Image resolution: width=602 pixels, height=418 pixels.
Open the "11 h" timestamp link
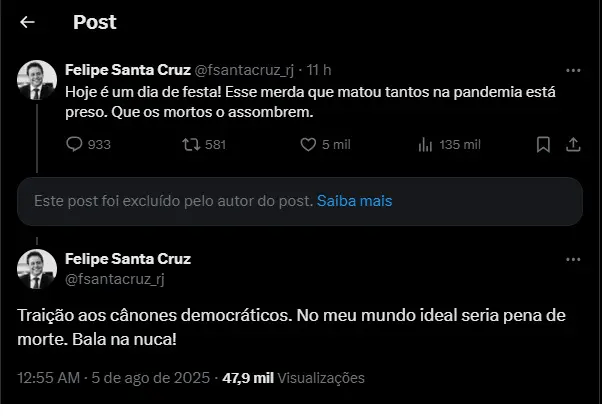click(x=320, y=70)
